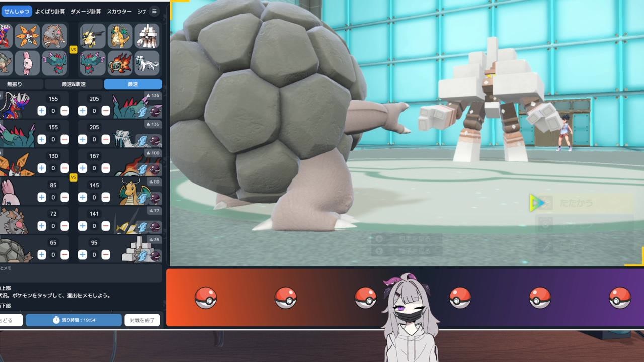This screenshot has height=362, width=644.
Task: Toggle blue scarf icon on opponent speed 141 row
Action: tap(143, 227)
